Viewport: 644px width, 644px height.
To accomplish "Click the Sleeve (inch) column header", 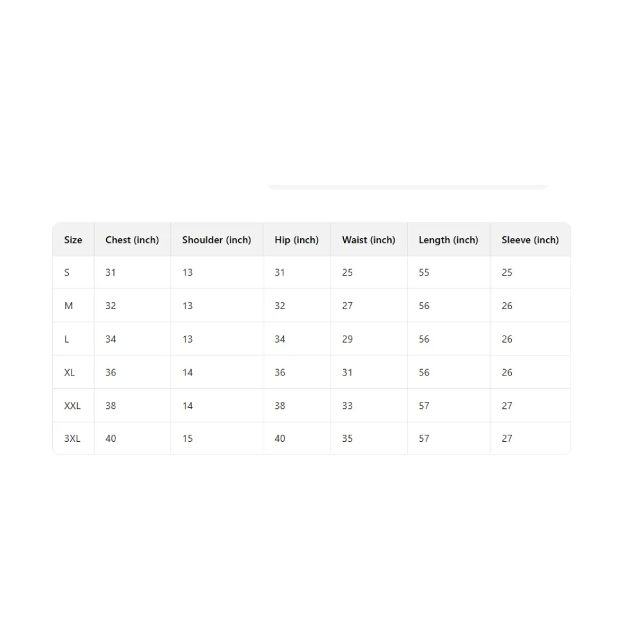I will coord(530,240).
